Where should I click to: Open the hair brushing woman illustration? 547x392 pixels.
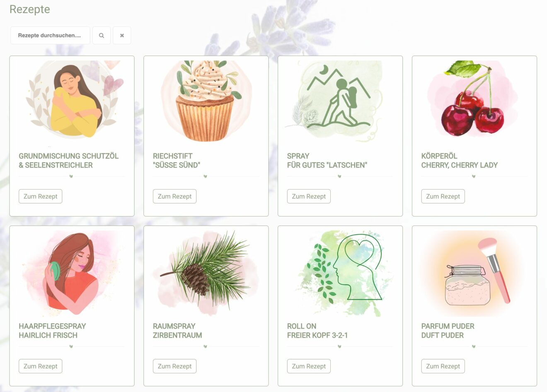coord(72,272)
